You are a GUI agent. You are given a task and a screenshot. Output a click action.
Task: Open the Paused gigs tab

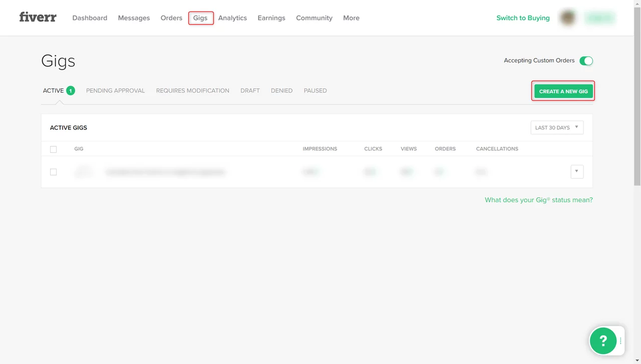point(315,91)
